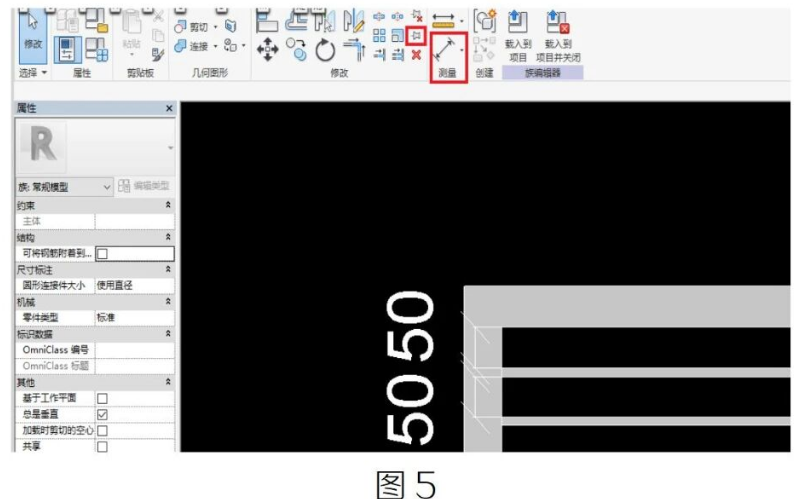Click the 测量 panel label
The image size is (799, 499).
coord(447,73)
